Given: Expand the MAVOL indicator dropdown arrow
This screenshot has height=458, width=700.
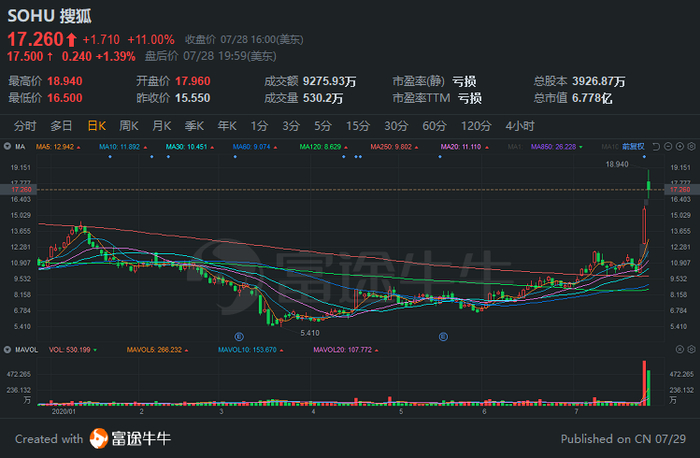Looking at the screenshot, I should coord(7,350).
